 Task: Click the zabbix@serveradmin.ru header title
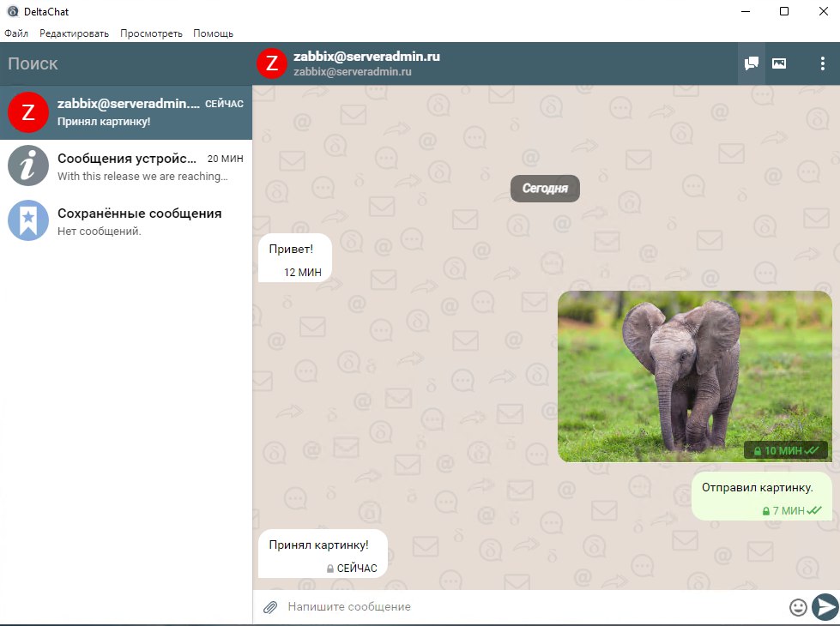click(x=366, y=57)
